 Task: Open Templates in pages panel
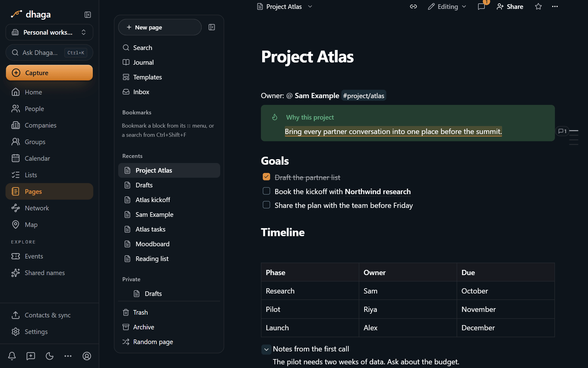coord(169,77)
